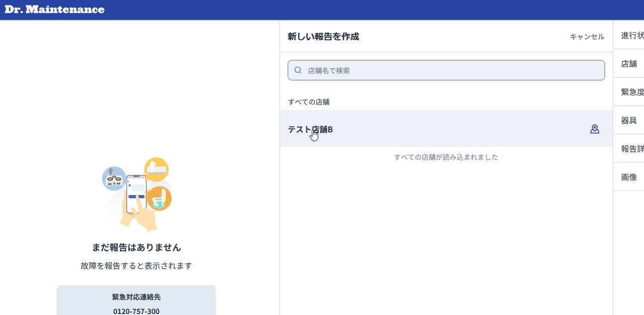644x315 pixels.
Task: Open the 進行状 section in the right panel
Action: [x=629, y=35]
